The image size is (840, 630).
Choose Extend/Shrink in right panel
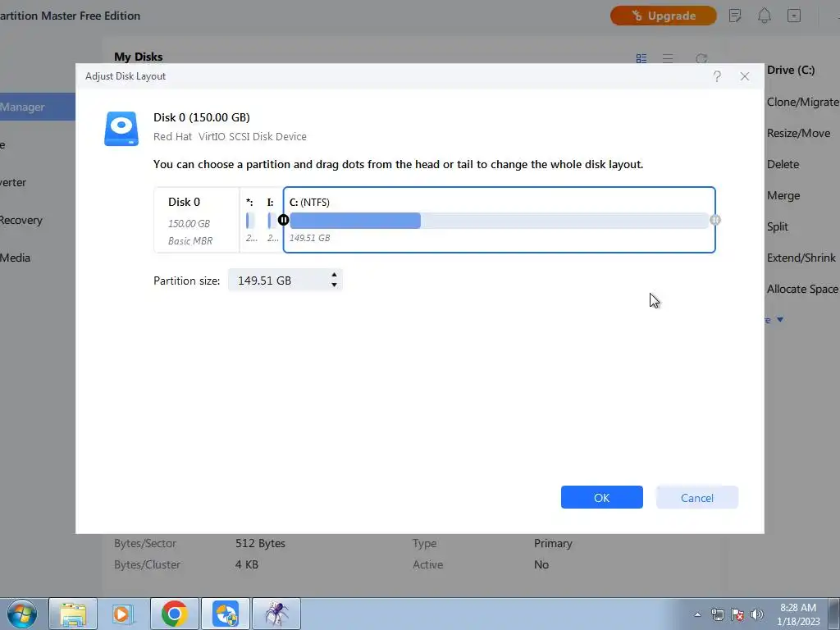click(x=801, y=258)
